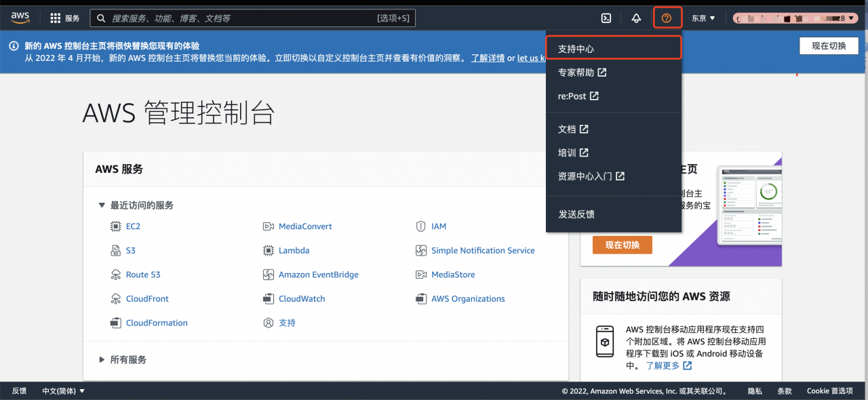Open the 隐私 footer link
The width and height of the screenshot is (868, 400).
click(755, 391)
